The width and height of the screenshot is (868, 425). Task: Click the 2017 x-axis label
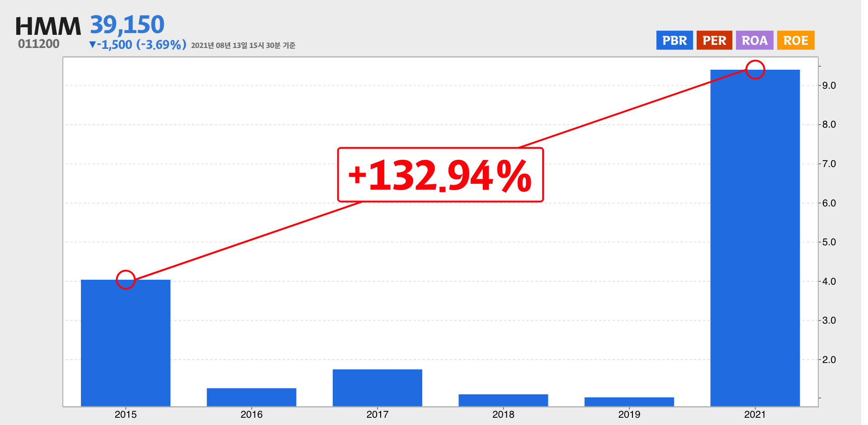click(377, 414)
